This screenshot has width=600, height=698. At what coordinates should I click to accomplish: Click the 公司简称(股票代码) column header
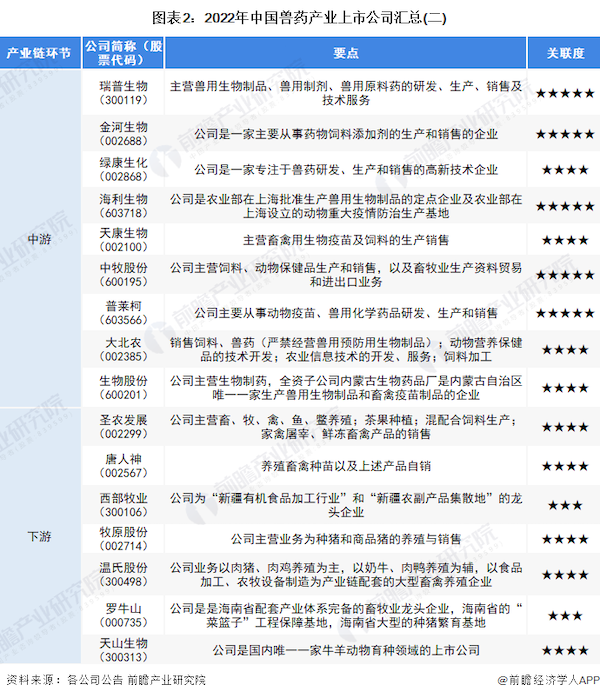[123, 53]
